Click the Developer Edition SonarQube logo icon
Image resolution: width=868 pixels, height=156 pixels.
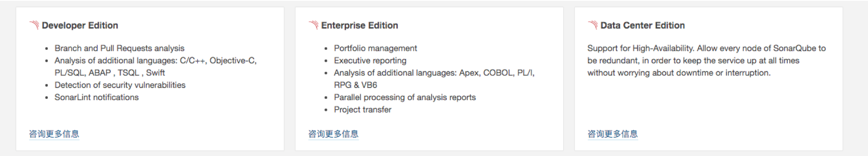34,25
